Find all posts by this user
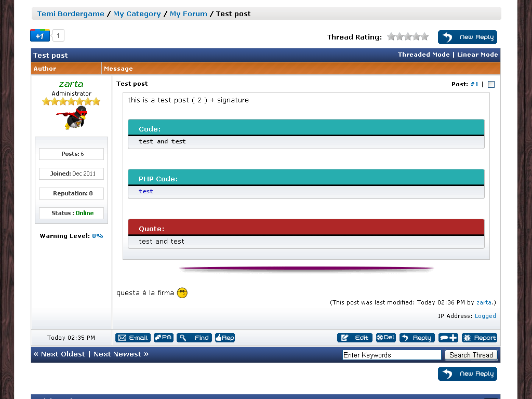The width and height of the screenshot is (532, 399). click(x=194, y=338)
